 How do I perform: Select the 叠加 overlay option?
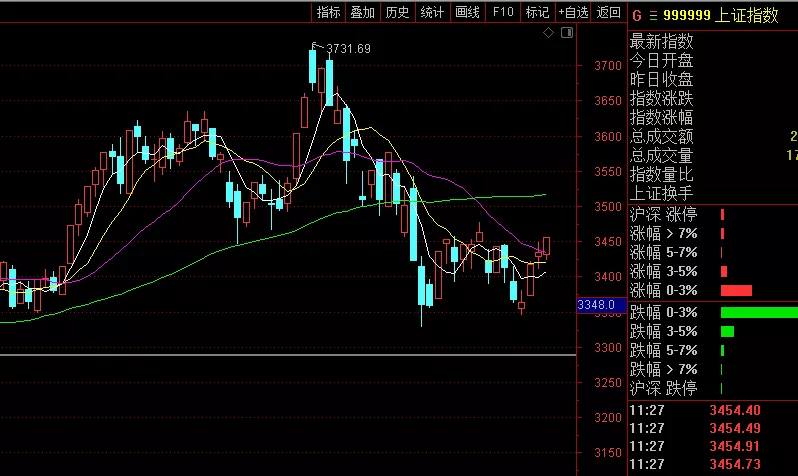[x=363, y=12]
